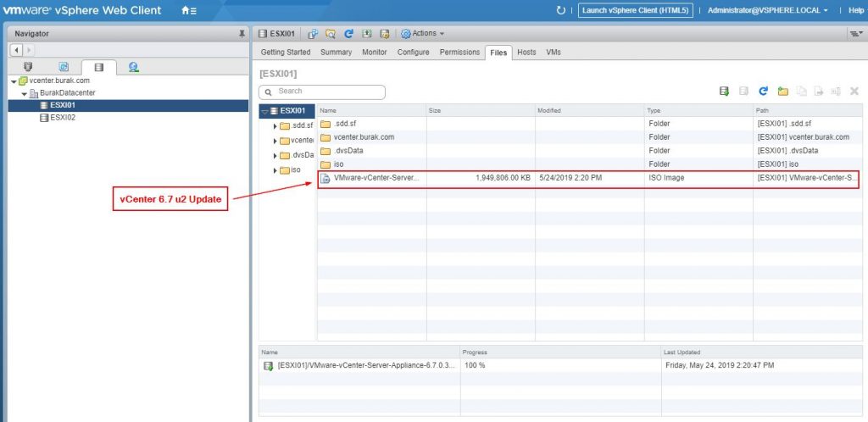This screenshot has width=868, height=422.
Task: Switch to Hosts and Clusters navigator tab
Action: click(x=28, y=67)
